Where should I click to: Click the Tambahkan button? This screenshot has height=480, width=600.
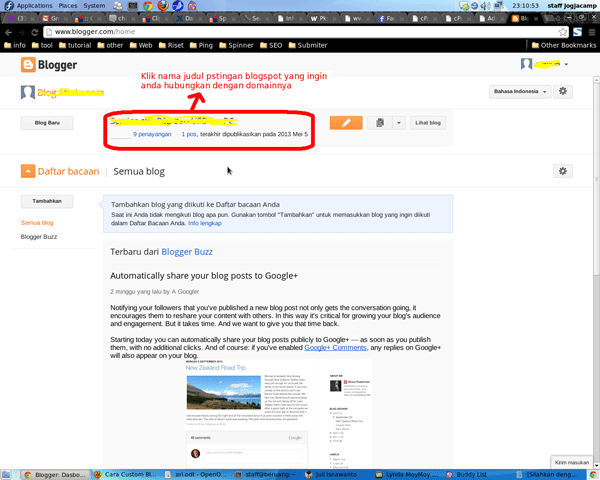click(x=47, y=201)
